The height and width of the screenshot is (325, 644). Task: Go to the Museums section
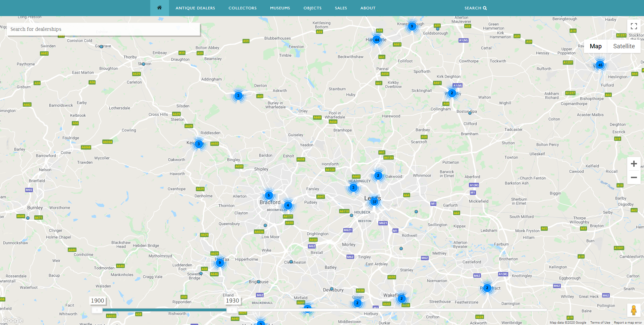tap(280, 8)
